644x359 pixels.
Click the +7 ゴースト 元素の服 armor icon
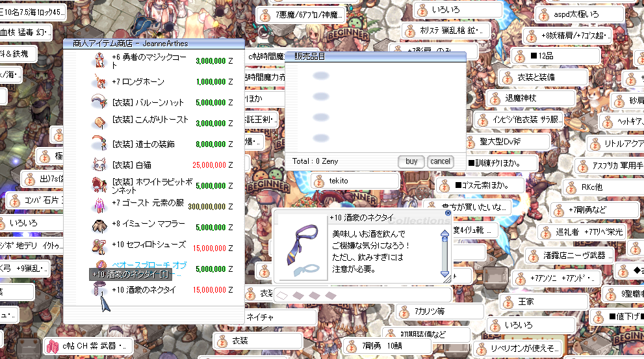[99, 206]
